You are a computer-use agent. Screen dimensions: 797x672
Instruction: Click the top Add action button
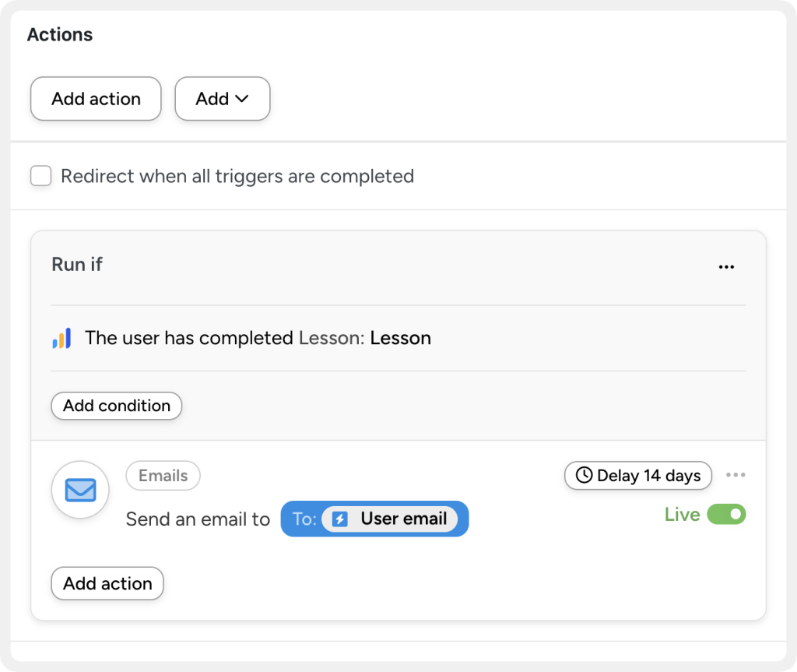[x=95, y=99]
